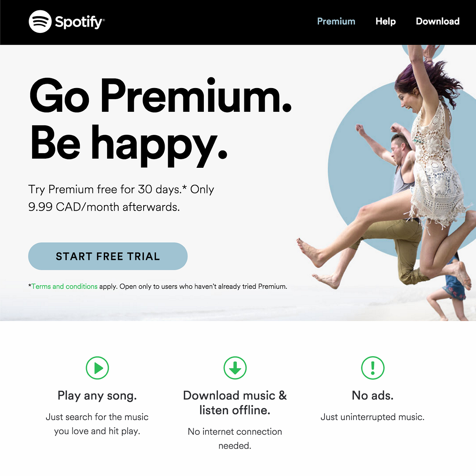Viewport: 476px width, 476px height.
Task: Click 'Just uninterrupted music.' description text
Action: [372, 417]
